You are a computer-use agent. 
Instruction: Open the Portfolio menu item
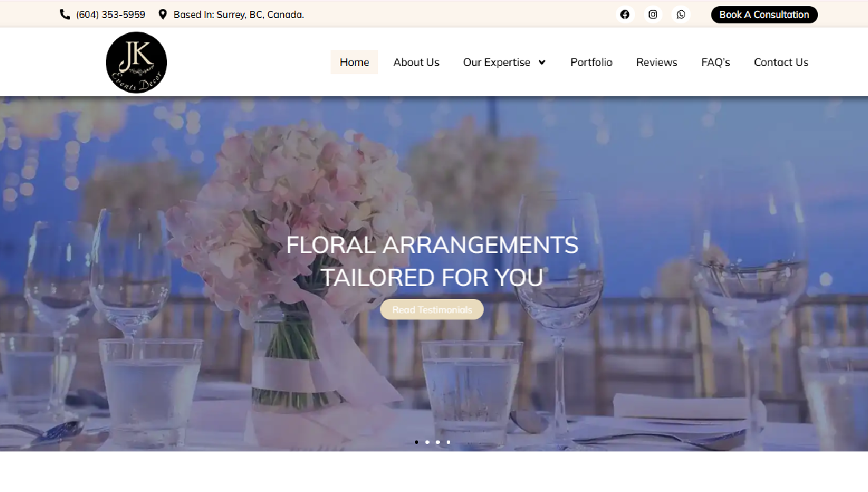pos(591,63)
